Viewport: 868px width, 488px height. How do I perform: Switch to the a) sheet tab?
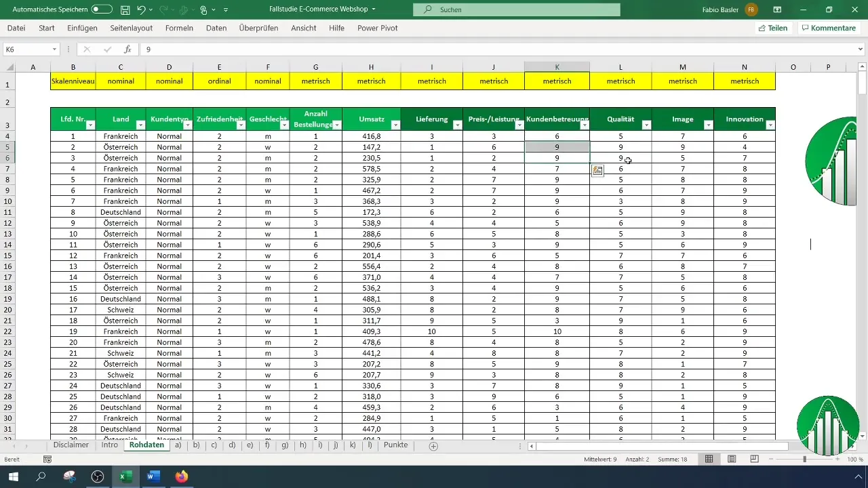point(178,445)
